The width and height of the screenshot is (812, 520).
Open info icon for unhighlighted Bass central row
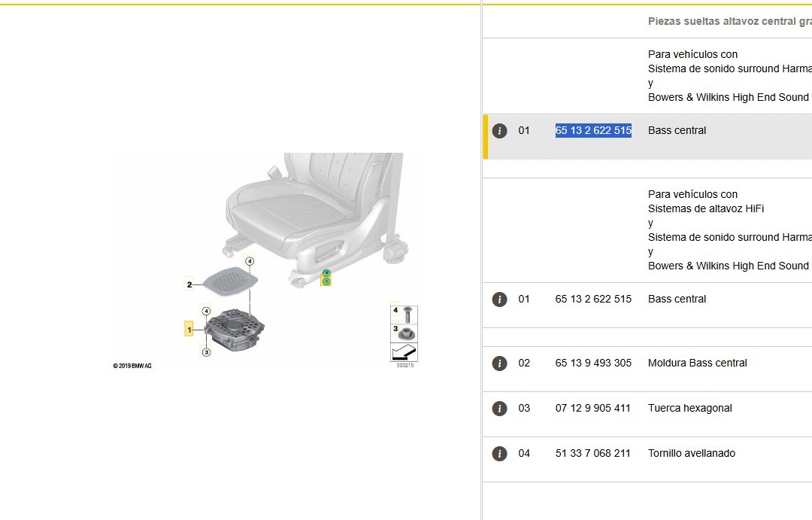tap(499, 300)
